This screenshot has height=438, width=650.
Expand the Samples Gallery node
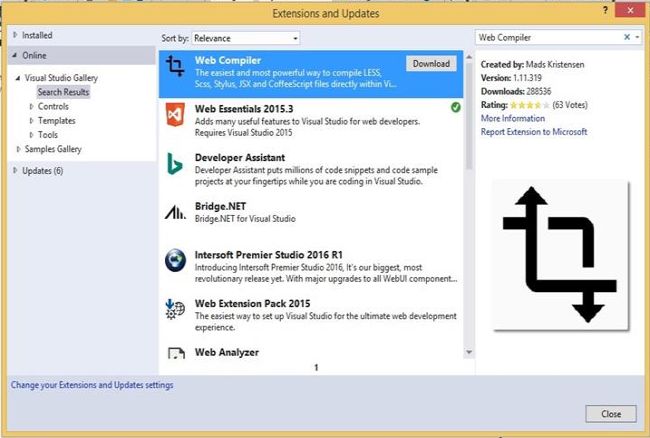[18, 149]
